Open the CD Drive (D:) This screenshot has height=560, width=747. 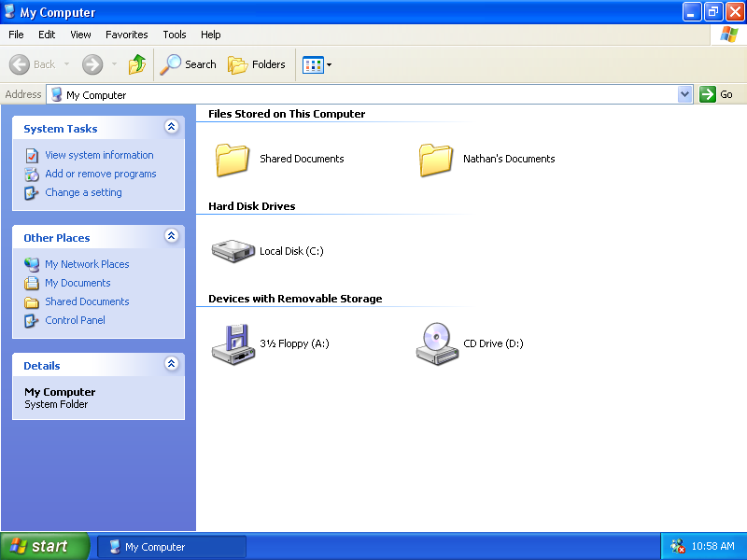coord(437,343)
